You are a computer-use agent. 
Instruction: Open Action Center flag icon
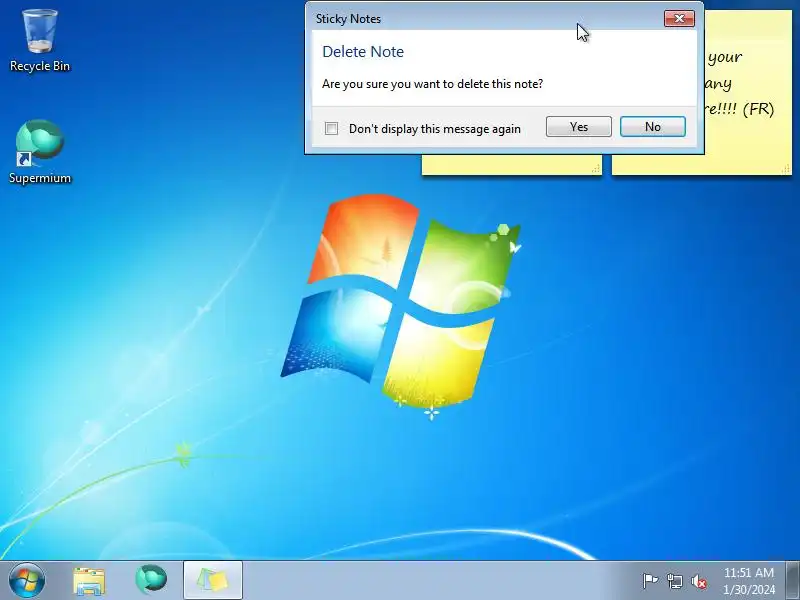(650, 581)
